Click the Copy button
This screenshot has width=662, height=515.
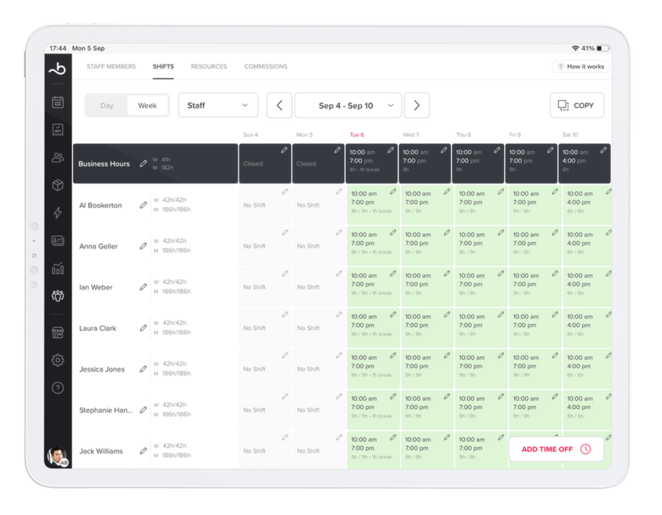[576, 105]
